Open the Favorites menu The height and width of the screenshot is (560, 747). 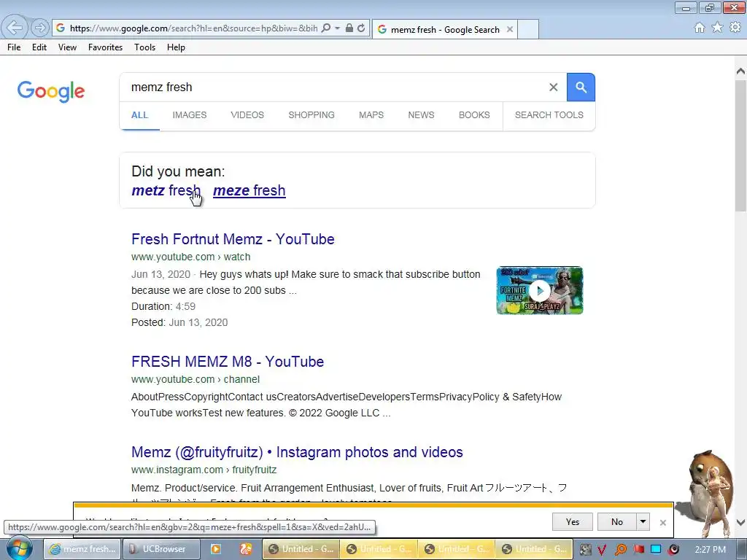[x=105, y=47]
